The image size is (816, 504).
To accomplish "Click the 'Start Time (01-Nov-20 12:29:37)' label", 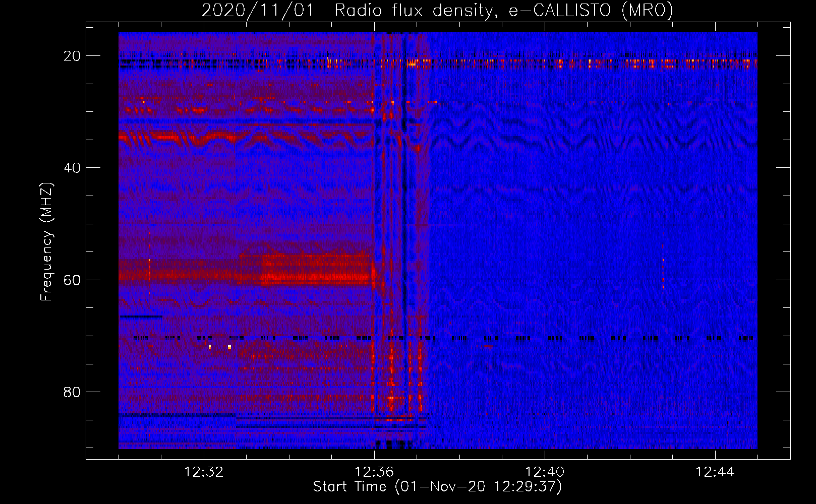I will (437, 487).
